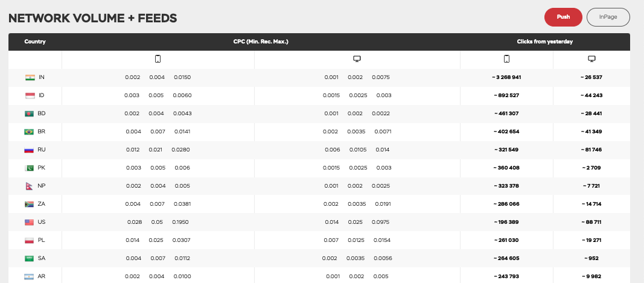Click the desktop monitor icon under CPC
Image resolution: width=644 pixels, height=283 pixels.
click(x=357, y=59)
